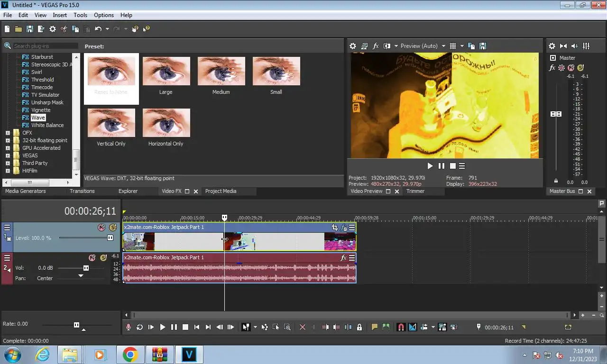Open project properties gear in main toolbar

[52, 29]
